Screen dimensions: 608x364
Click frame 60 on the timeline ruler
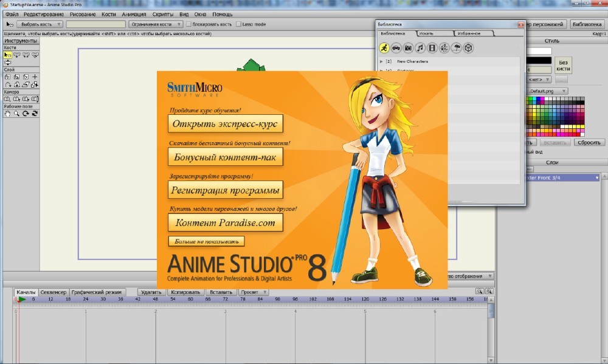[x=190, y=299]
